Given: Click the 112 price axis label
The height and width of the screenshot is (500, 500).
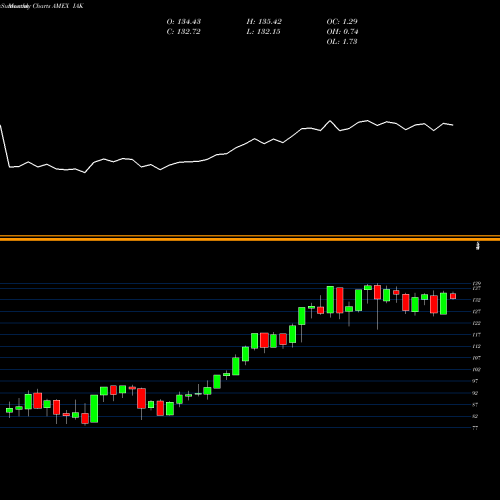Looking at the screenshot, I should point(477,346).
